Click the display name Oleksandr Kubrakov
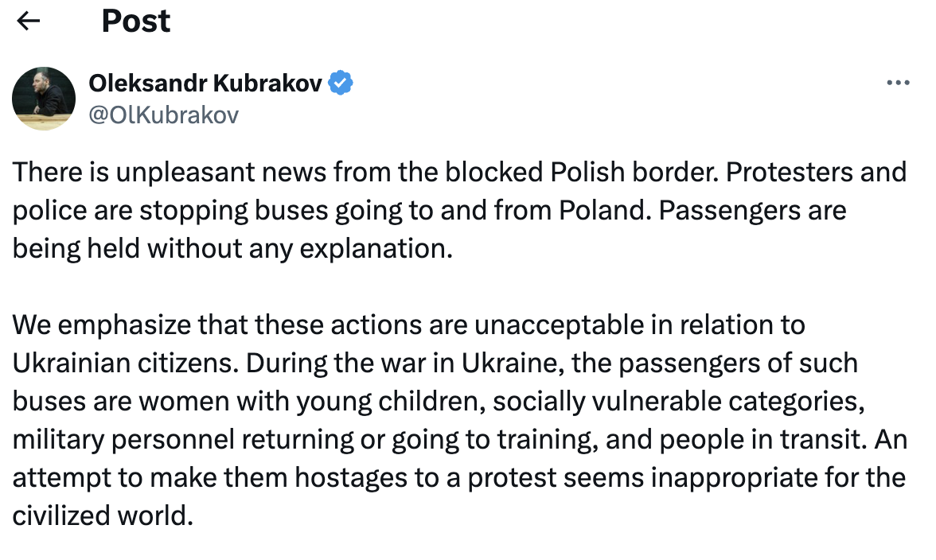Screen dimensions: 936x560 (205, 83)
